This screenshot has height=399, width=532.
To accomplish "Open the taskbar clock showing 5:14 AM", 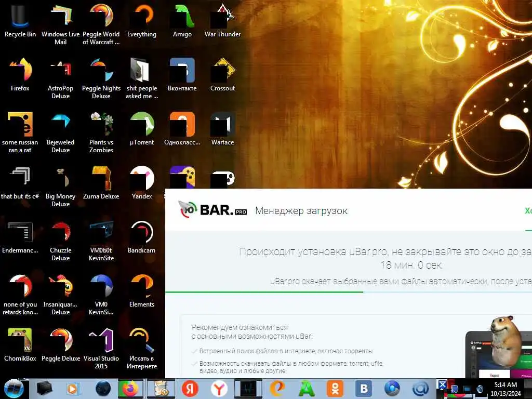I will [x=506, y=389].
